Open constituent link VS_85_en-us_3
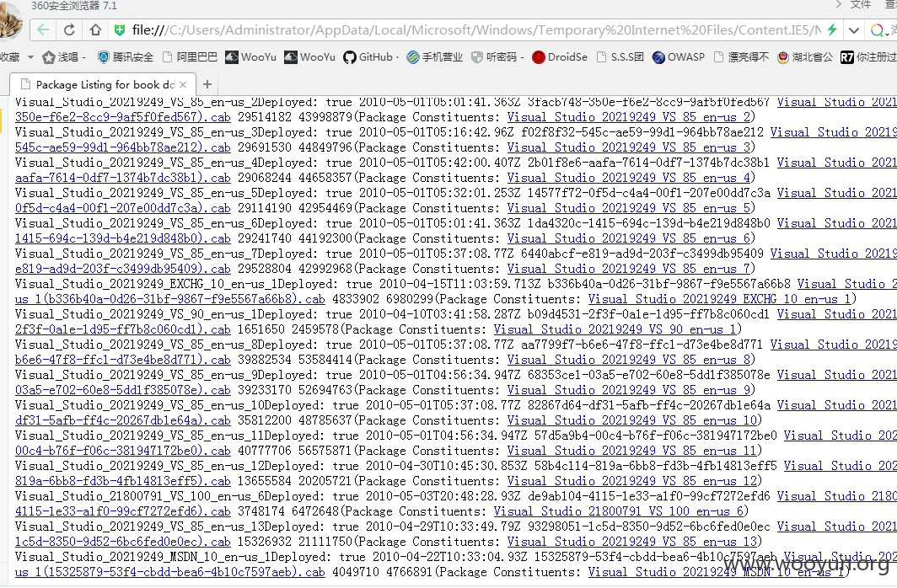The image size is (897, 588). tap(628, 147)
